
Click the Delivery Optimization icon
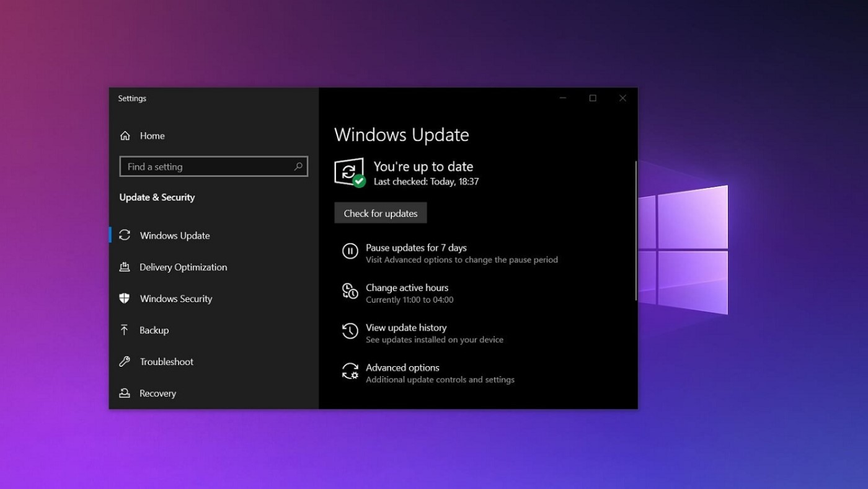pyautogui.click(x=125, y=267)
